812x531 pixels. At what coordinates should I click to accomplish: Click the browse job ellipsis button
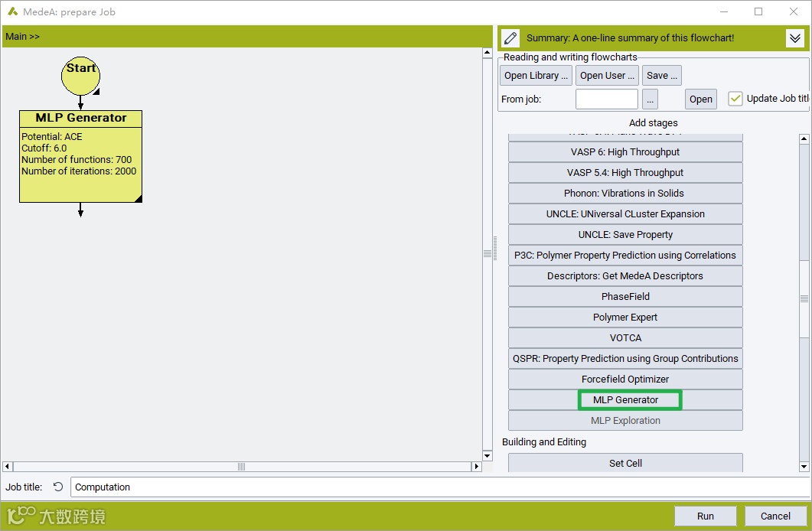point(650,99)
